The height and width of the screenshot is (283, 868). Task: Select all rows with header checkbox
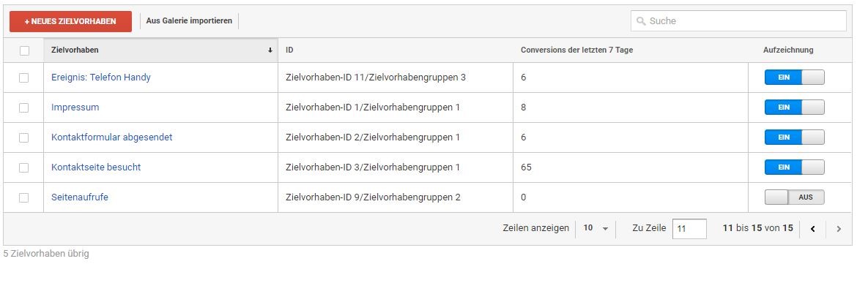tap(24, 51)
